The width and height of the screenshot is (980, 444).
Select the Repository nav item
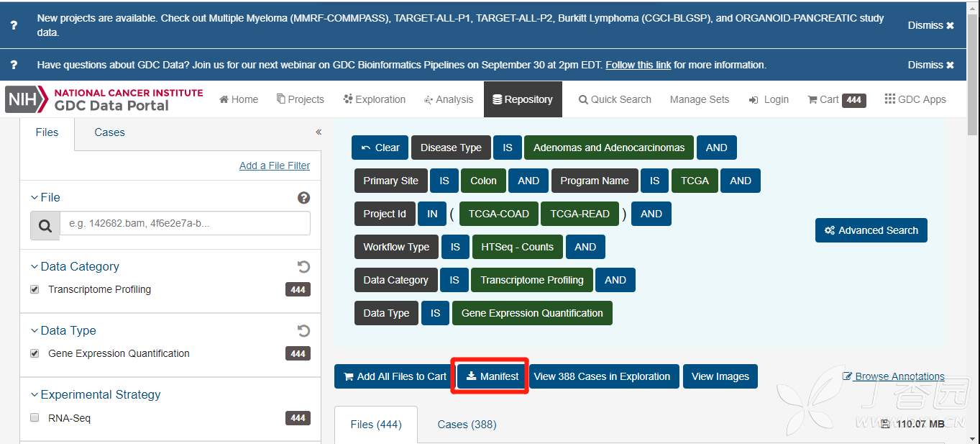click(x=523, y=99)
